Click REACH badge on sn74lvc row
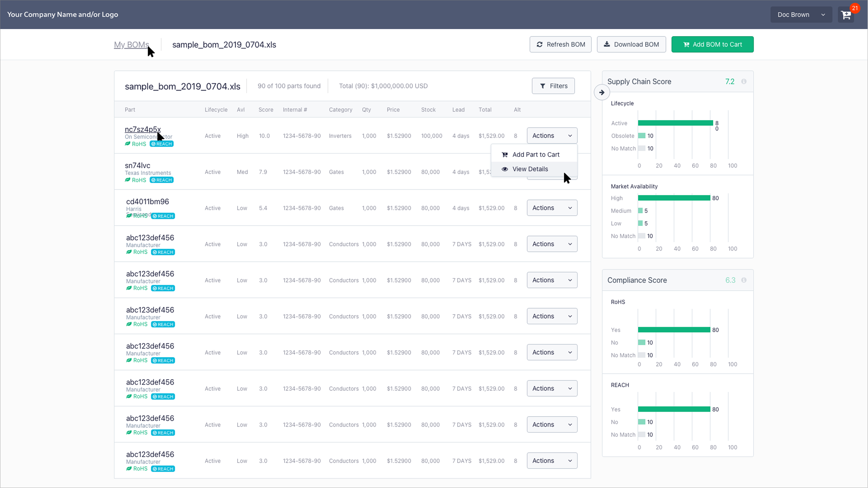The width and height of the screenshot is (868, 488). click(x=162, y=180)
